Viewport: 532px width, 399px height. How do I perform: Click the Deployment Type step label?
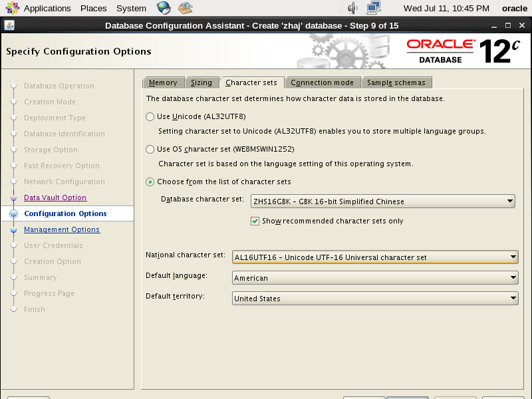(55, 118)
